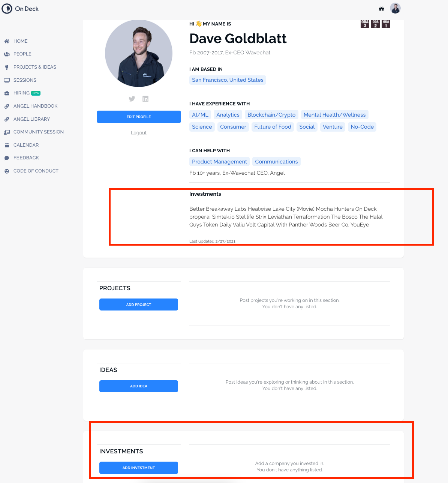This screenshot has height=483, width=448.
Task: Click the ODA 3 badge icon
Action: pyautogui.click(x=365, y=24)
